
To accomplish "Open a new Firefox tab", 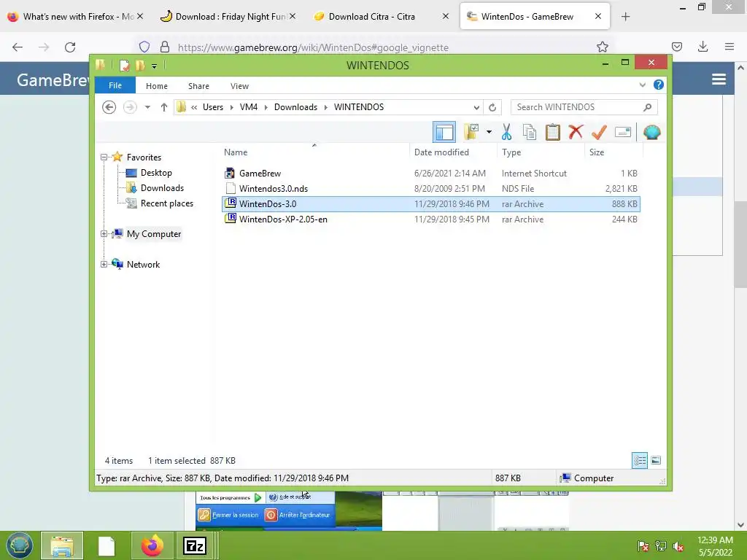I will pos(625,17).
